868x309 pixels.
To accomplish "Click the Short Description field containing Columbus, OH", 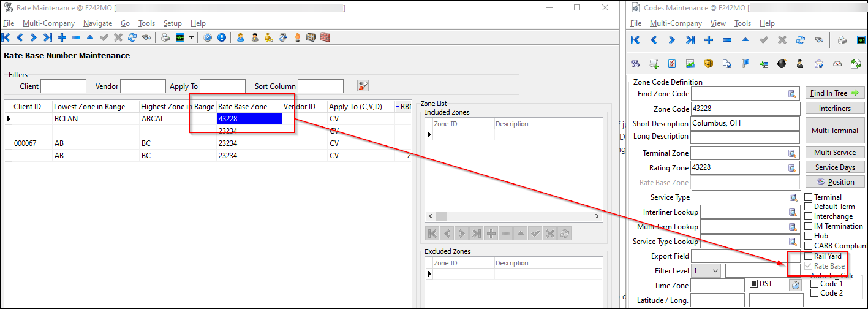I will pos(745,123).
